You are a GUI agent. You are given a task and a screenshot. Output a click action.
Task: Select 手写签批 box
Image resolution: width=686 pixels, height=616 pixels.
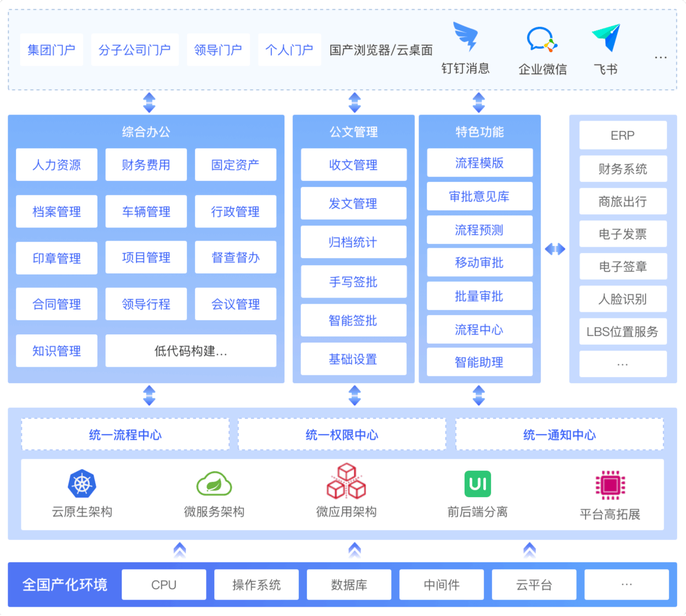(353, 282)
